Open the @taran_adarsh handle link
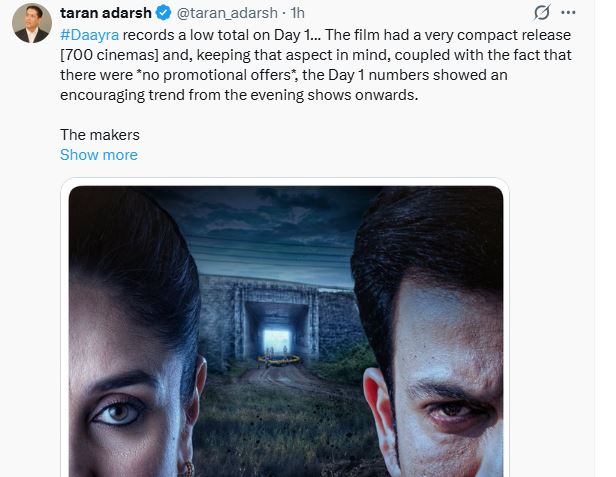The height and width of the screenshot is (477, 616). (x=227, y=13)
